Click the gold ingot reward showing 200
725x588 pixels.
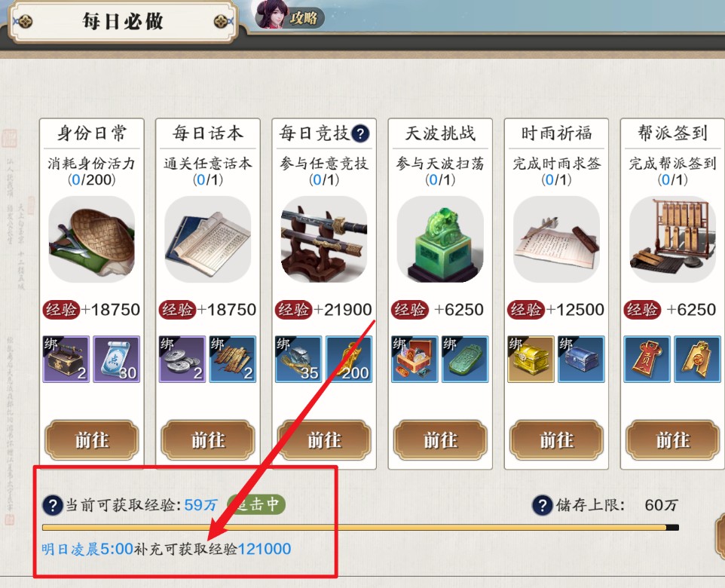(349, 360)
